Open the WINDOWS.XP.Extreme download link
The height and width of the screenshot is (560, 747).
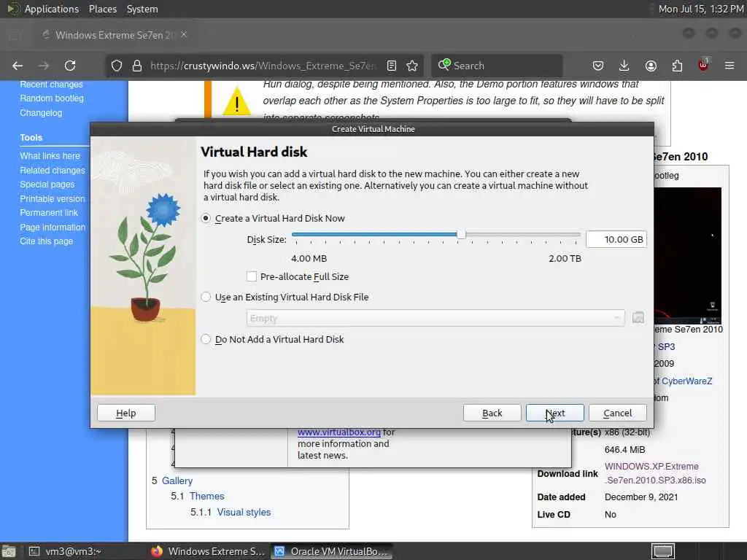[x=655, y=473]
